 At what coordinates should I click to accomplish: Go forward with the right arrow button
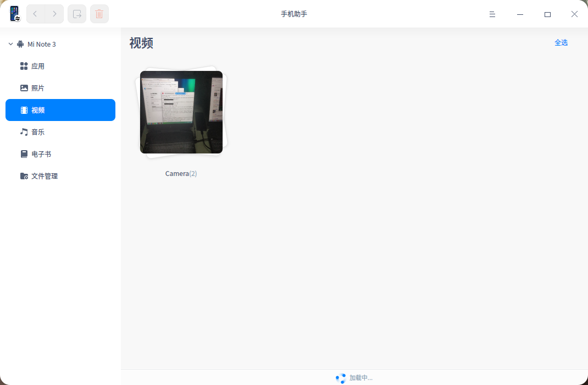pos(54,14)
